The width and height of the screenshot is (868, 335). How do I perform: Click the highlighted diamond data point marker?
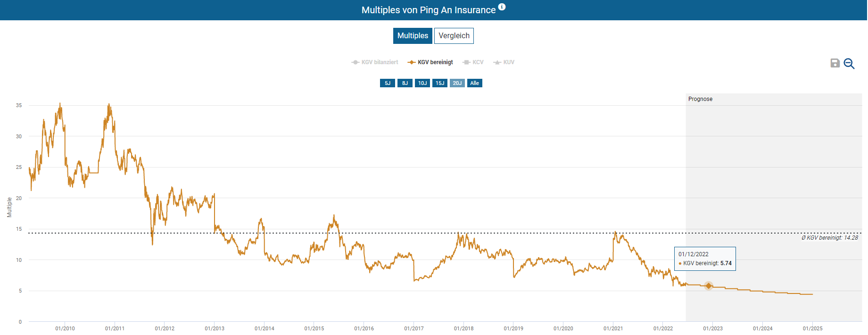pos(709,286)
